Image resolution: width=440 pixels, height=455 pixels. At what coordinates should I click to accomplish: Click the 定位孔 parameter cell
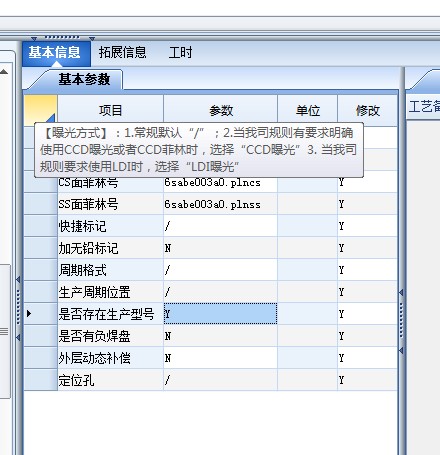pos(220,380)
